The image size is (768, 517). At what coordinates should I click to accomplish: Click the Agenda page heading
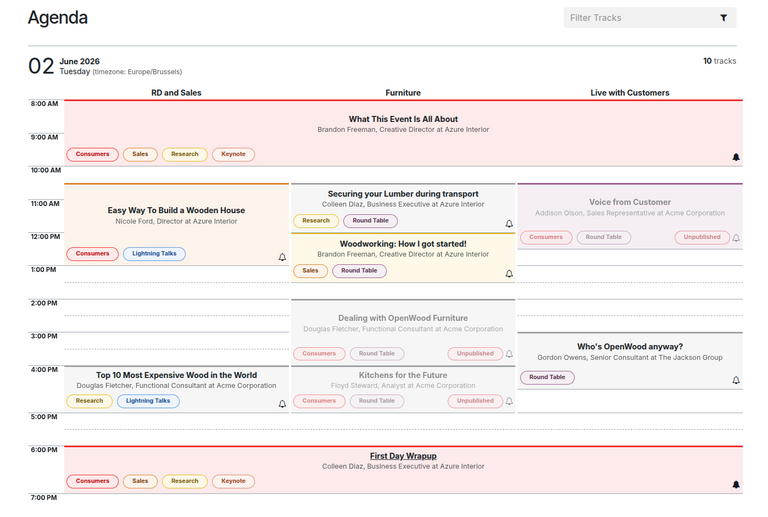tap(58, 18)
